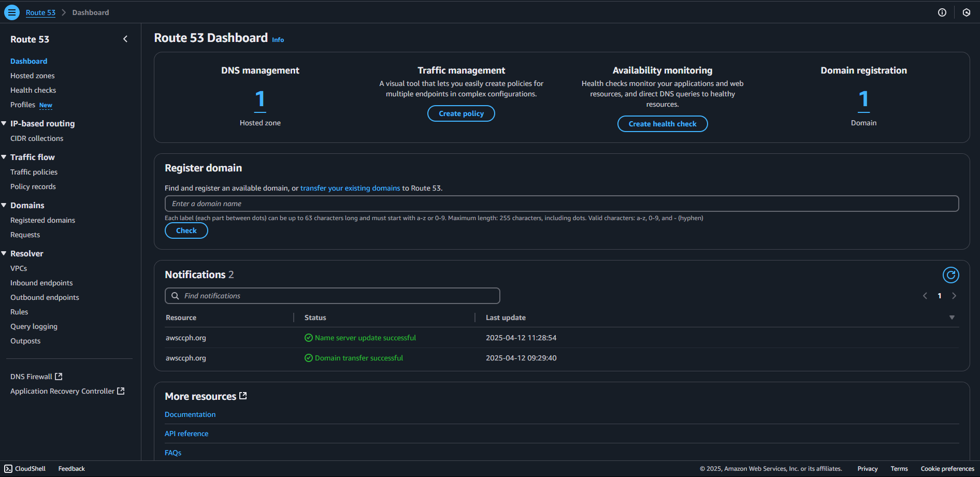Open Dashboard in the sidebar
The image size is (980, 477).
pos(28,61)
